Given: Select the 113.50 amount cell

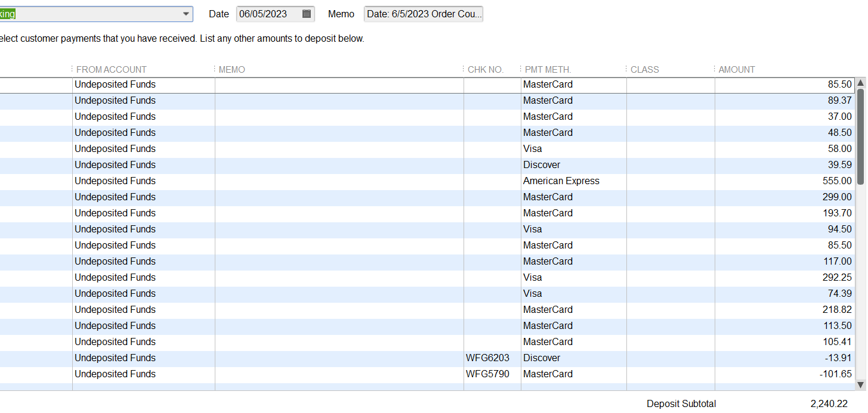Looking at the screenshot, I should 784,326.
